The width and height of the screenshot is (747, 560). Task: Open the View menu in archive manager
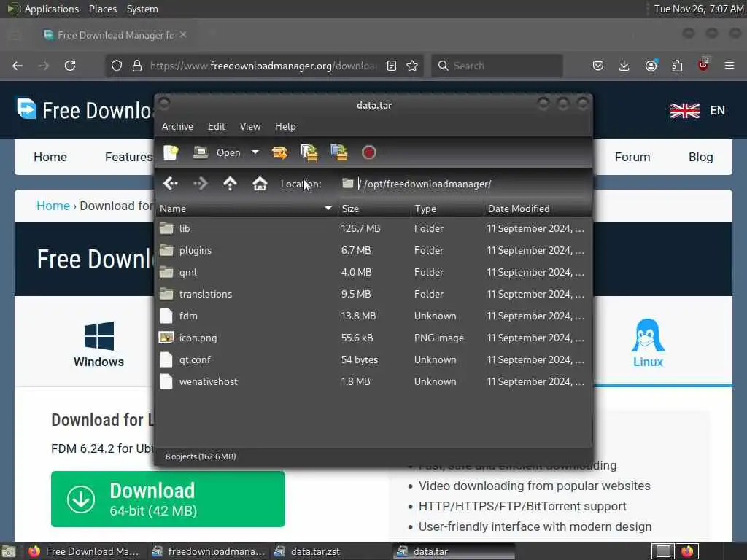pyautogui.click(x=250, y=126)
